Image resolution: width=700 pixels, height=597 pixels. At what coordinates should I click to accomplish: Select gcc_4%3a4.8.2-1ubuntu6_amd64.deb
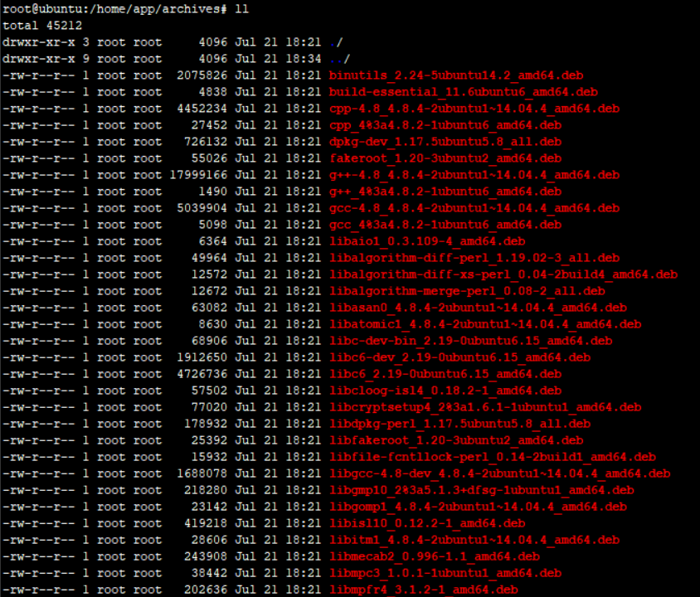[x=445, y=225]
